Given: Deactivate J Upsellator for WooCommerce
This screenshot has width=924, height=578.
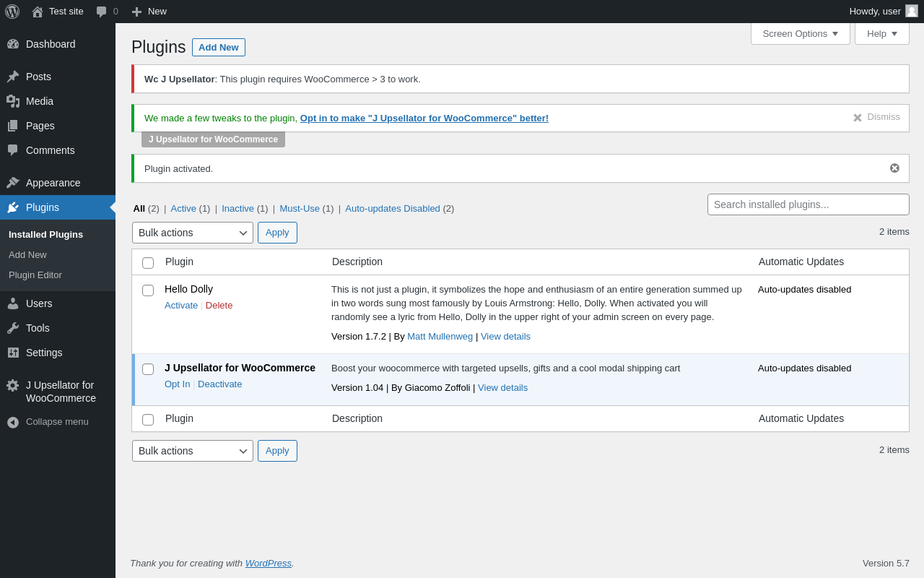Looking at the screenshot, I should 219,384.
